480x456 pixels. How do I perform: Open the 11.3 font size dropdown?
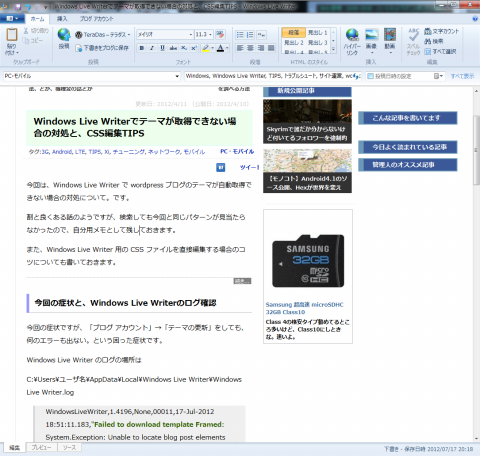[210, 35]
